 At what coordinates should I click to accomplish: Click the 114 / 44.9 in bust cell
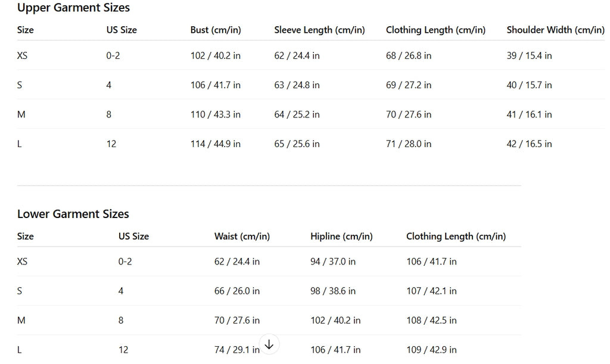[216, 144]
